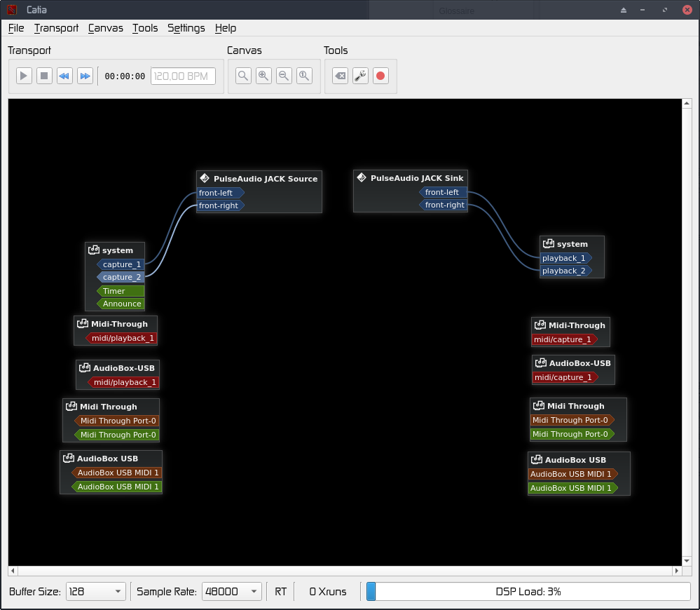Select the Announce port

tap(121, 304)
